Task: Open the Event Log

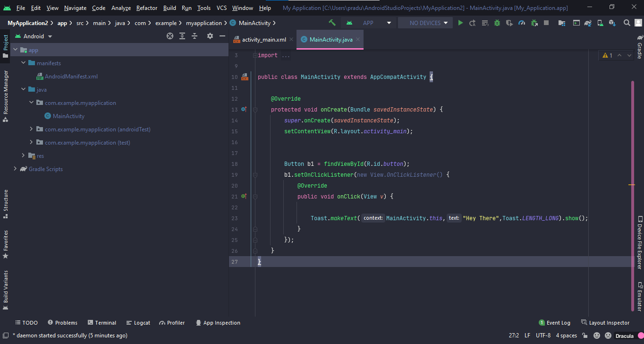Action: click(555, 323)
